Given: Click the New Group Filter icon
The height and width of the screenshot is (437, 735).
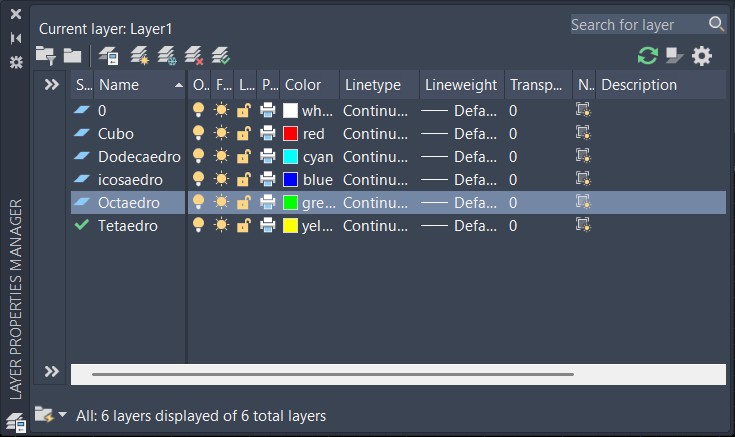Looking at the screenshot, I should point(72,56).
